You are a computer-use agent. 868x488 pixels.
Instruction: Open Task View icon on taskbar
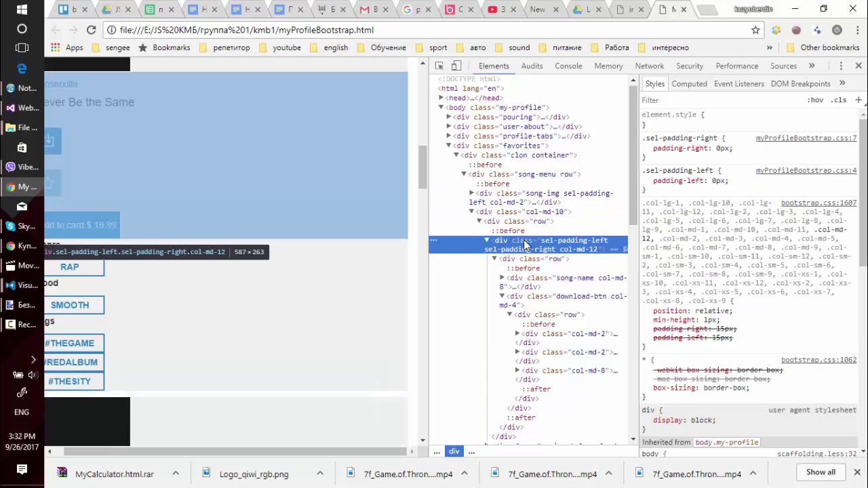point(22,48)
